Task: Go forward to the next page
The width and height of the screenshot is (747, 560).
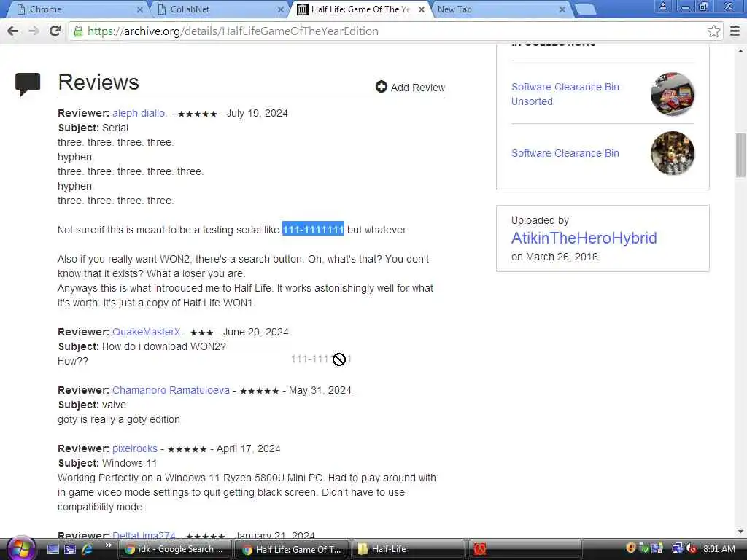Action: click(34, 31)
